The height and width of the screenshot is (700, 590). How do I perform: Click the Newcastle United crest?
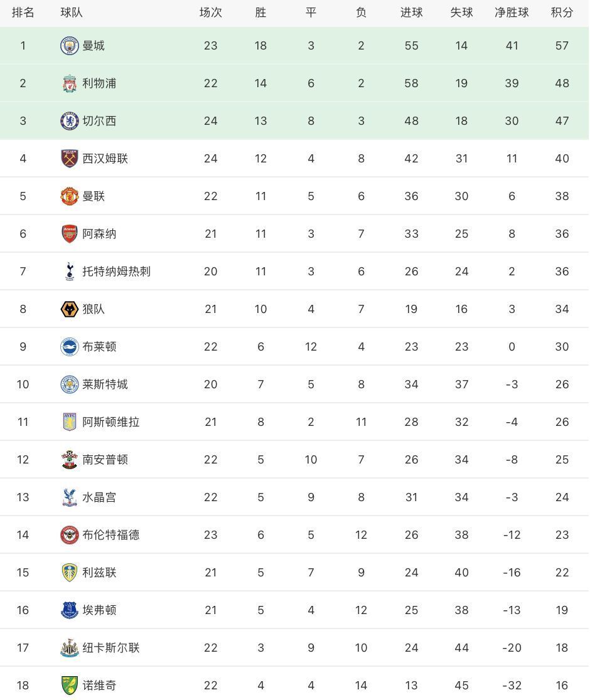click(69, 648)
